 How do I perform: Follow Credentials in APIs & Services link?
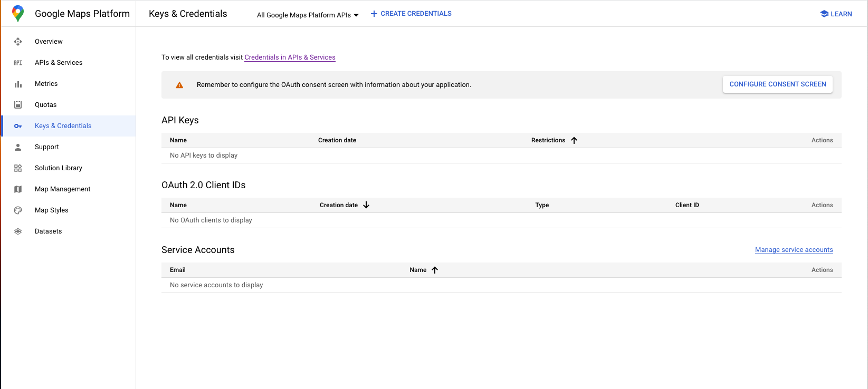click(290, 57)
